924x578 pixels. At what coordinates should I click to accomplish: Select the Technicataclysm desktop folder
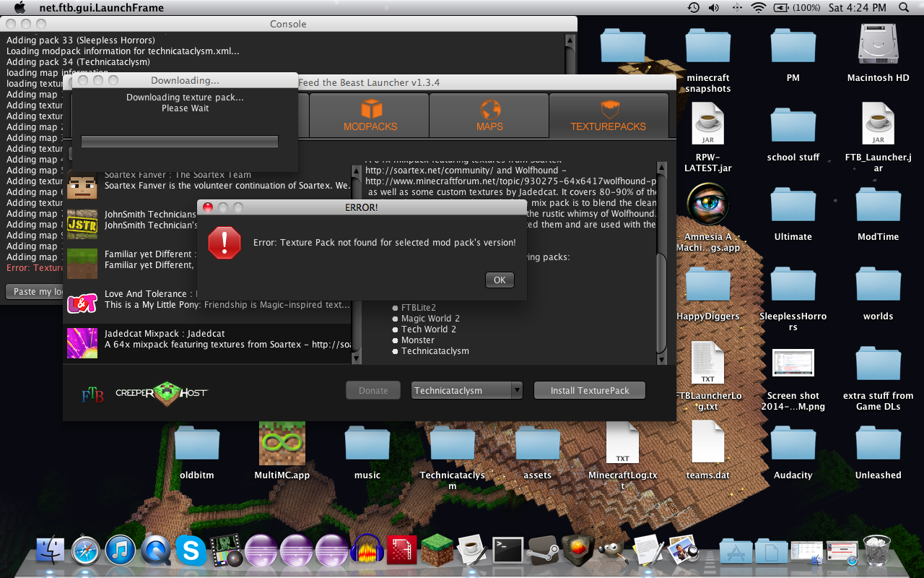pos(453,443)
